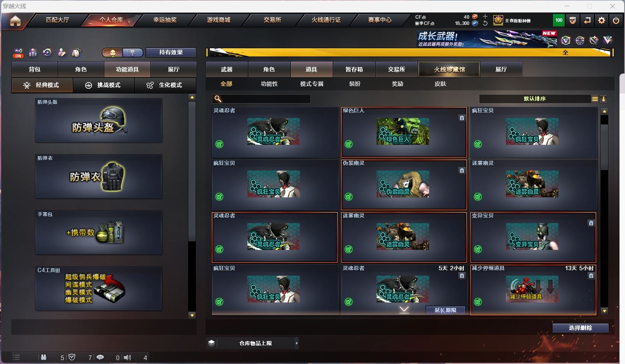Open the settings gear icon

pos(602,20)
